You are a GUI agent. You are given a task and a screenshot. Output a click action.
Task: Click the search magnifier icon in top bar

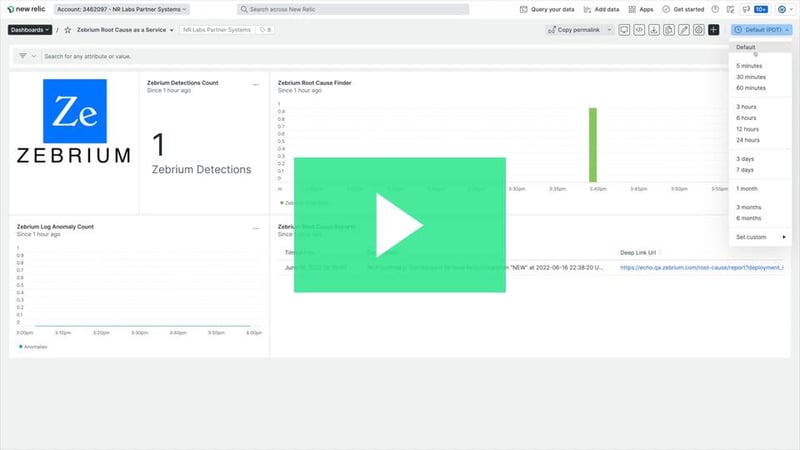pos(244,9)
